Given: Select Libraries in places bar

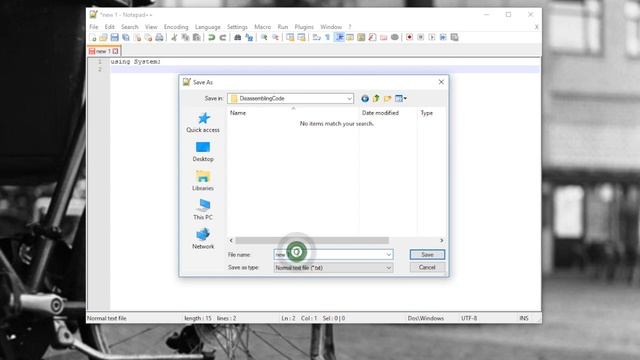Looking at the screenshot, I should 203,181.
